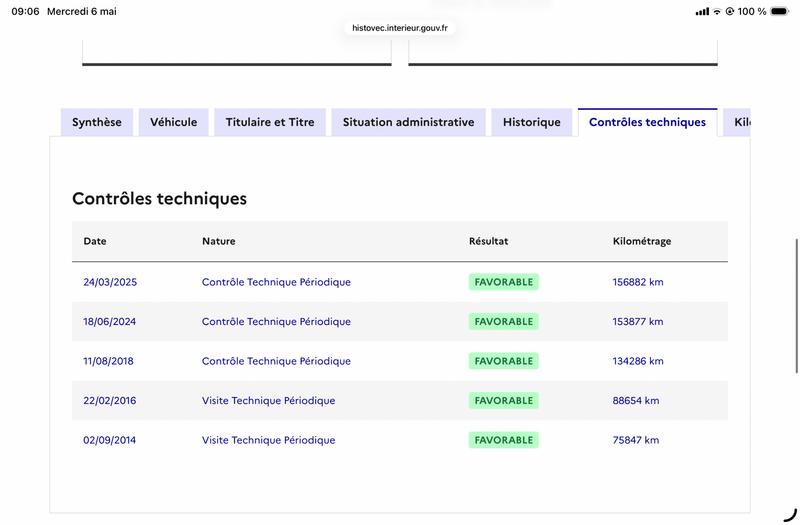This screenshot has height=525, width=800.
Task: Click the vertical page scrollbar
Action: (x=796, y=306)
